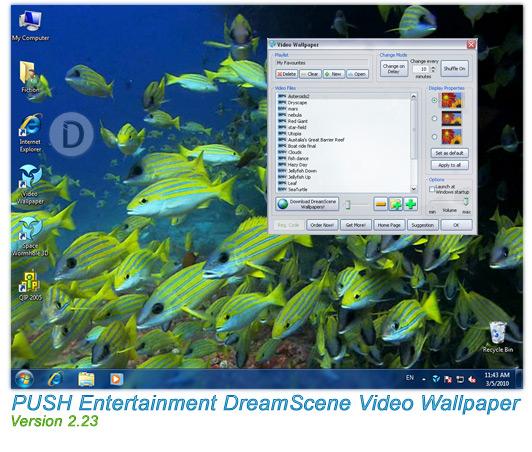The image size is (532, 452).
Task: Select the 'Red Giant' video
Action: point(343,121)
